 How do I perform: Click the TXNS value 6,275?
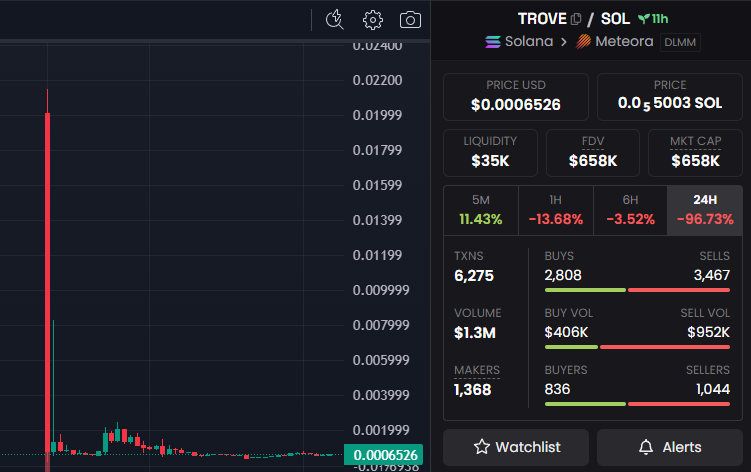(x=474, y=276)
